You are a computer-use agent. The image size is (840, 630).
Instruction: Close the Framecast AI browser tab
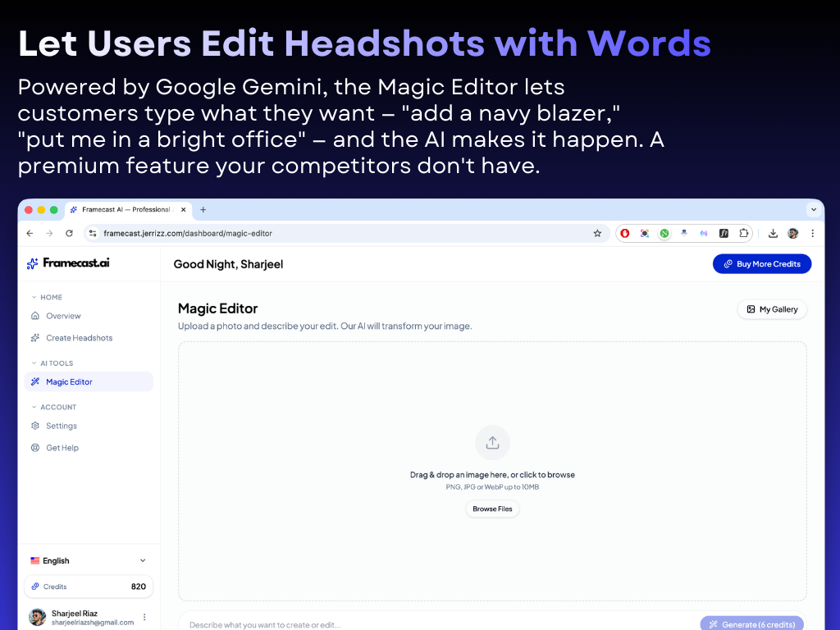183,209
